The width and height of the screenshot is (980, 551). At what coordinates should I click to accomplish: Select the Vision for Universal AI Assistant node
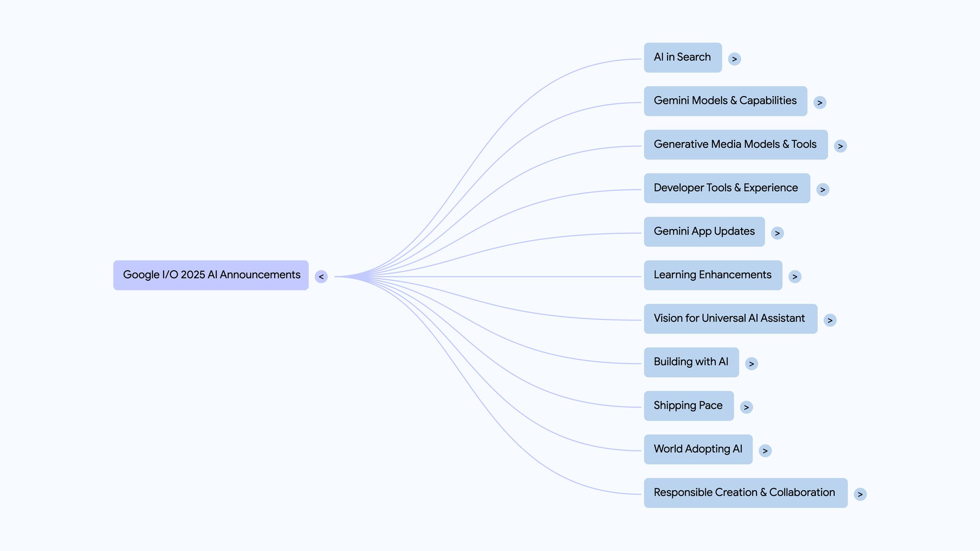coord(731,319)
